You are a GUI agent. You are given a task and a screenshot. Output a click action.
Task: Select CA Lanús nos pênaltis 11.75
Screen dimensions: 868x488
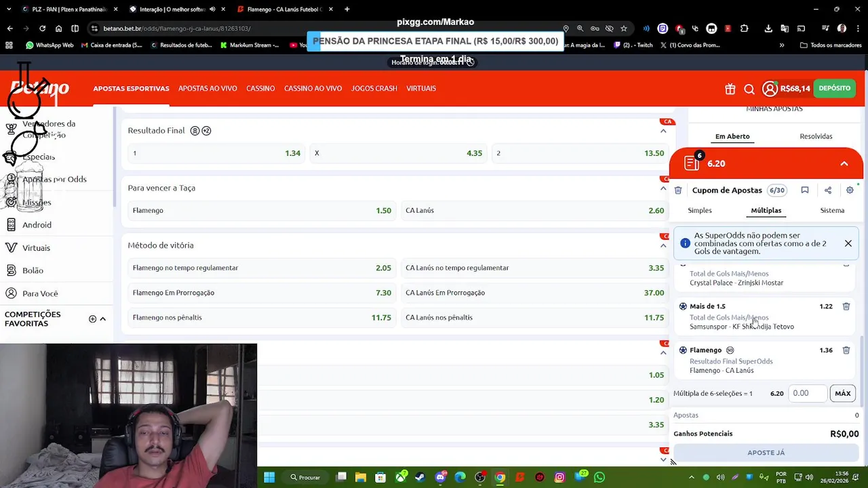coord(535,318)
